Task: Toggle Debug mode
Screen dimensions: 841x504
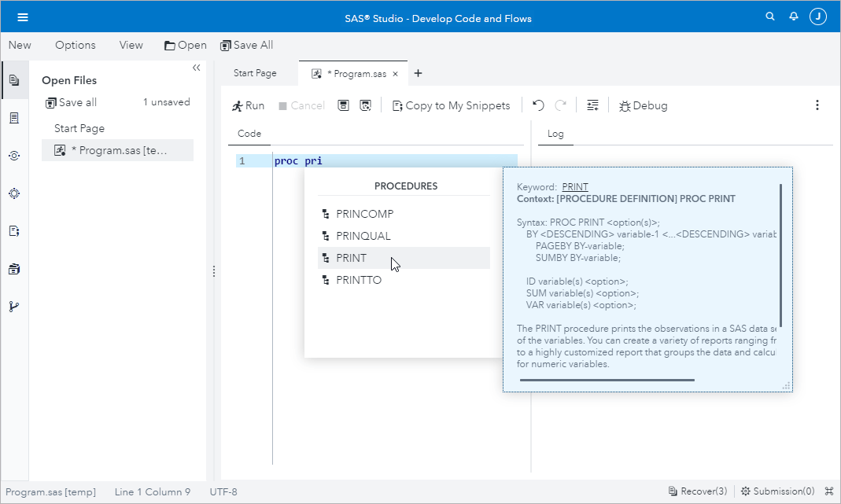Action: (643, 105)
